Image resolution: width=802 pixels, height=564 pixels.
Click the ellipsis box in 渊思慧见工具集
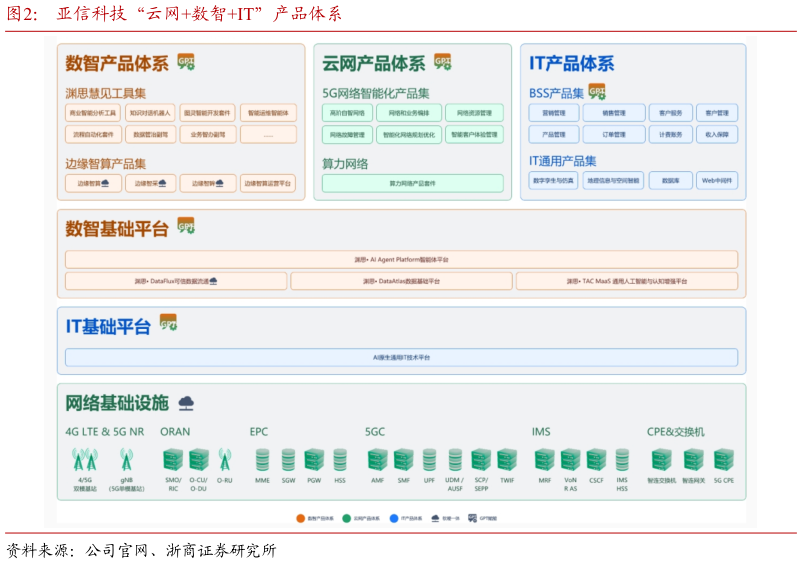tap(269, 134)
